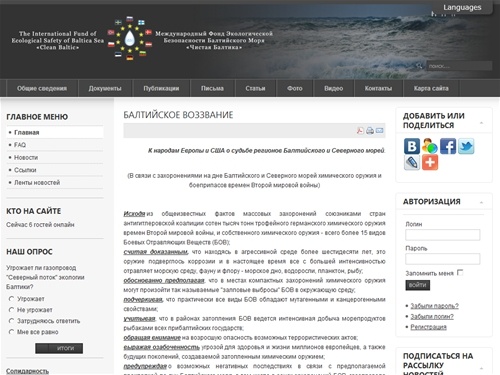The height and width of the screenshot is (375, 500).
Task: Share on Facebook icon
Action: click(x=448, y=146)
